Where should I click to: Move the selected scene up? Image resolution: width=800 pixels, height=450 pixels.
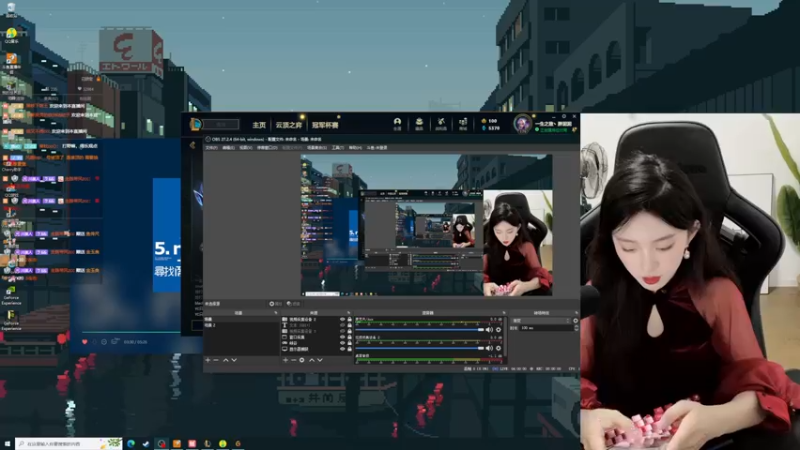click(226, 360)
